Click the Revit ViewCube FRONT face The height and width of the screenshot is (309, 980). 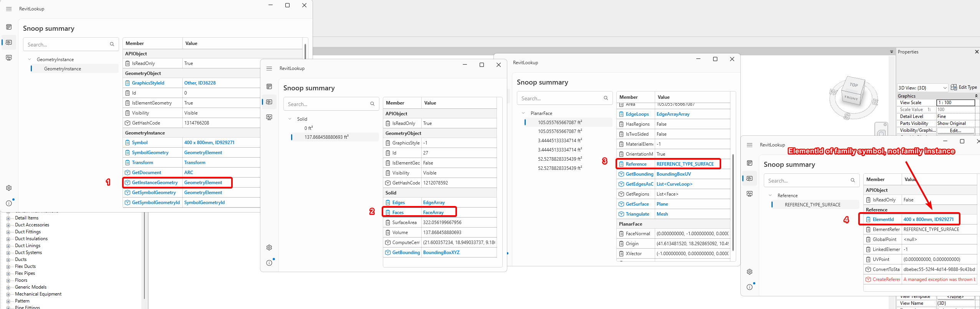851,98
